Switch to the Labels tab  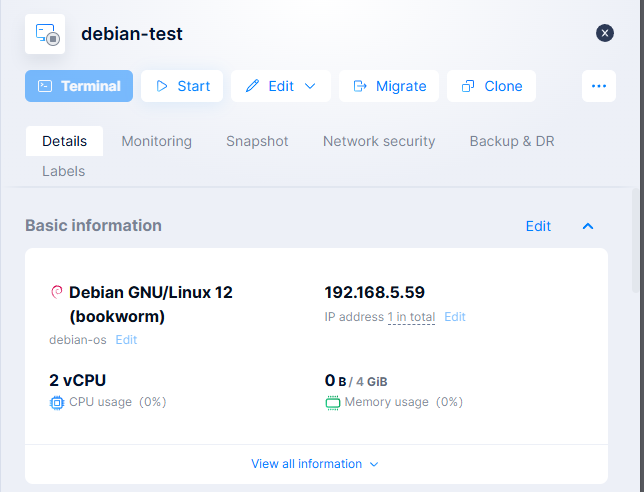[63, 171]
